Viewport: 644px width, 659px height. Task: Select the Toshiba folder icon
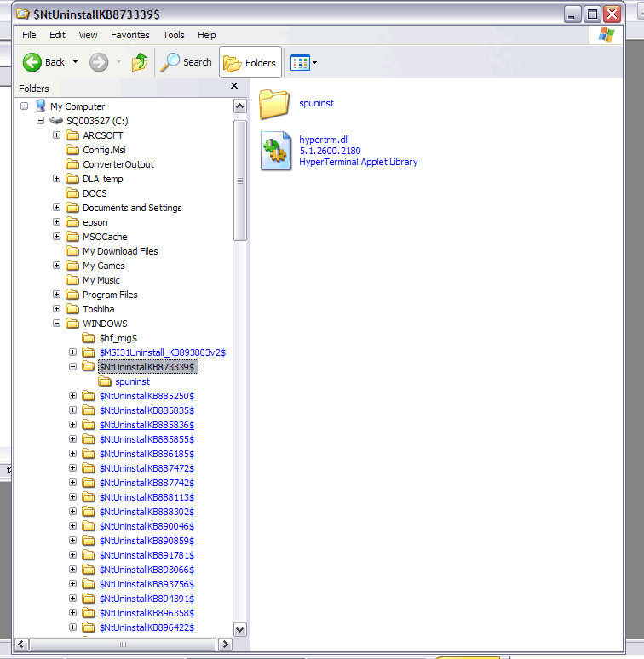(72, 309)
